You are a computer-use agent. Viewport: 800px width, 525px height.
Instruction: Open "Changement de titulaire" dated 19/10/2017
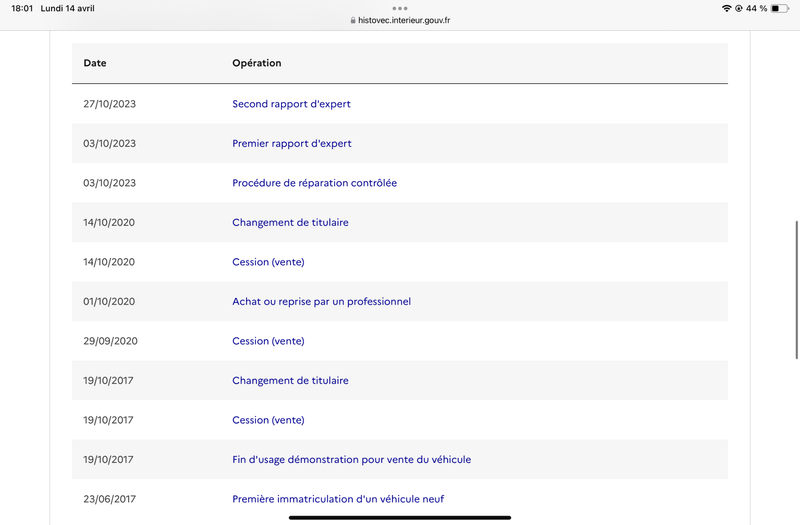pyautogui.click(x=290, y=381)
